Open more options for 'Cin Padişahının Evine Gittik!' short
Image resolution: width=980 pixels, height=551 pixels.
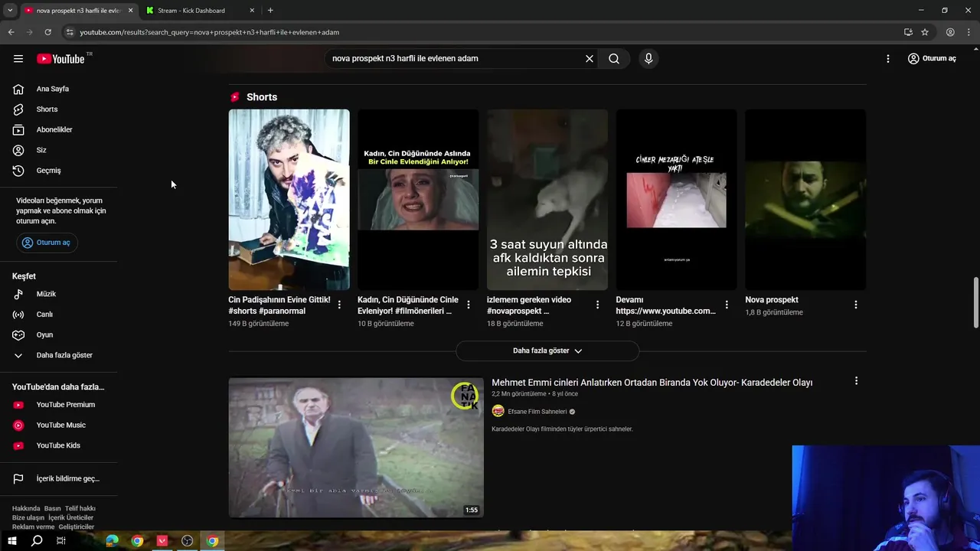[x=339, y=305]
